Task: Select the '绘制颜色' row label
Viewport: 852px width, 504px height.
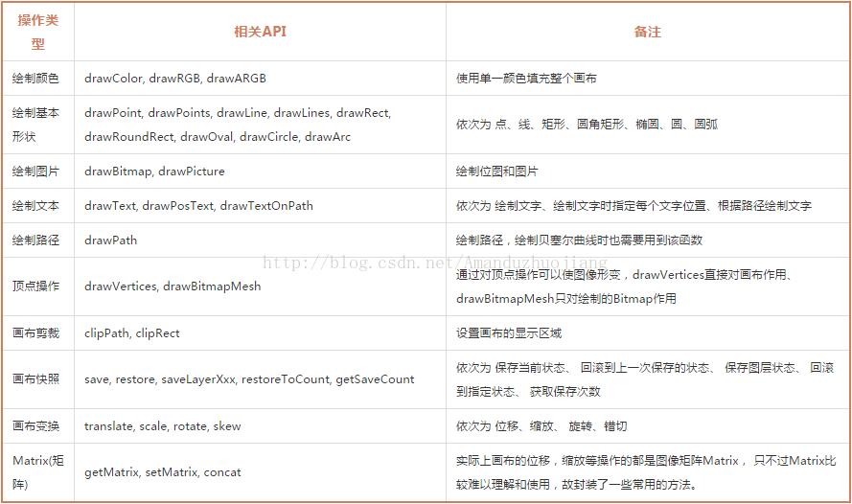Action: coord(35,79)
